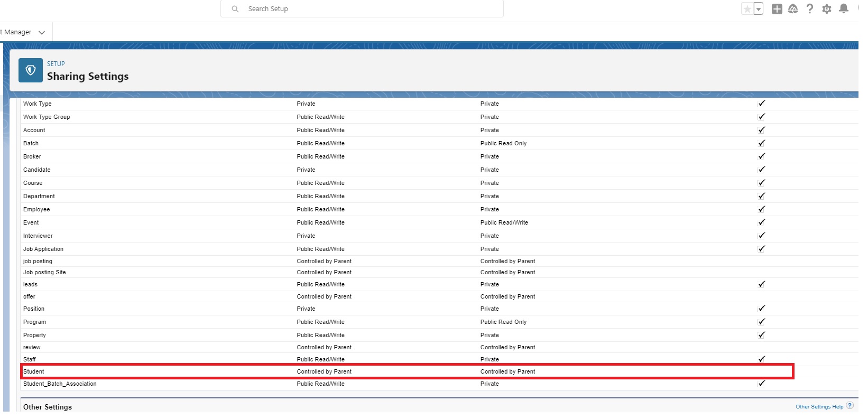Expand the favorites list dropdown arrow
Image resolution: width=868 pixels, height=419 pixels.
(x=759, y=9)
